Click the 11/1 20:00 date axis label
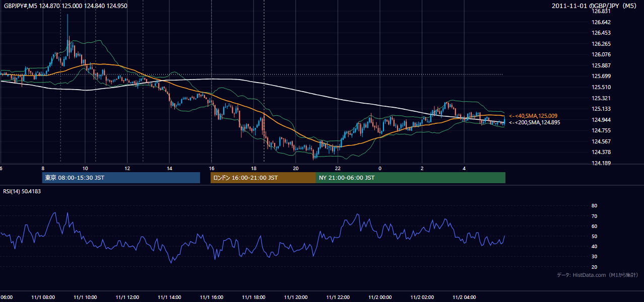Image resolution: width=644 pixels, height=302 pixels. point(295,297)
